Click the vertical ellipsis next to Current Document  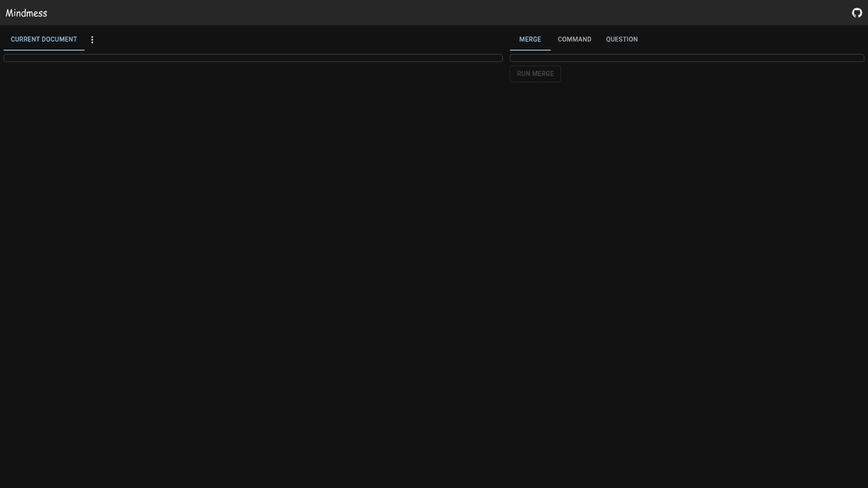coord(92,39)
